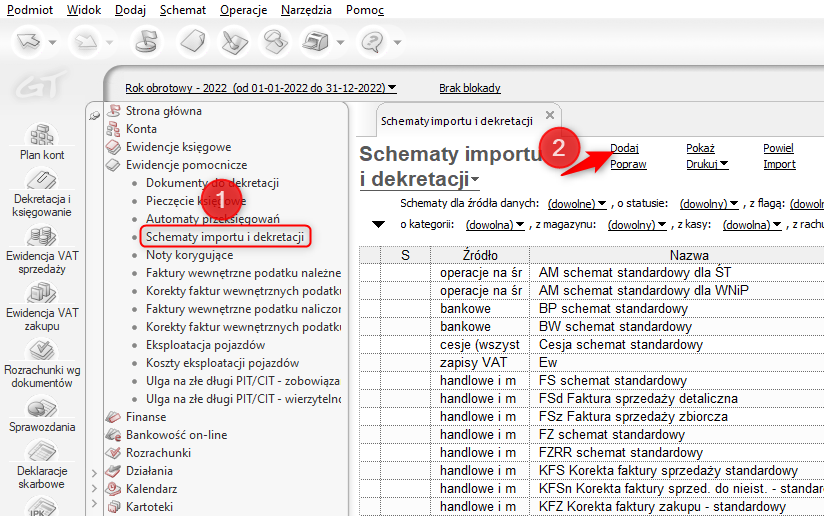
Task: Click the Kalendarz tree icon
Action: [114, 489]
